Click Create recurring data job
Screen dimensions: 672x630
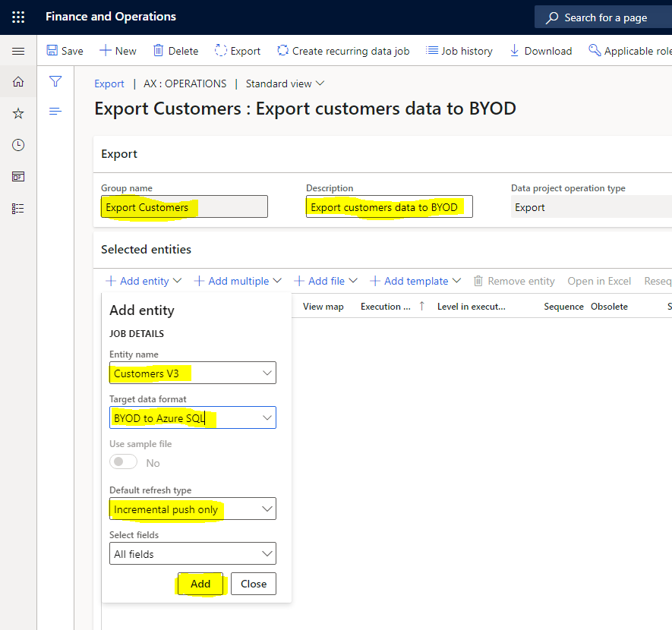pyautogui.click(x=343, y=51)
